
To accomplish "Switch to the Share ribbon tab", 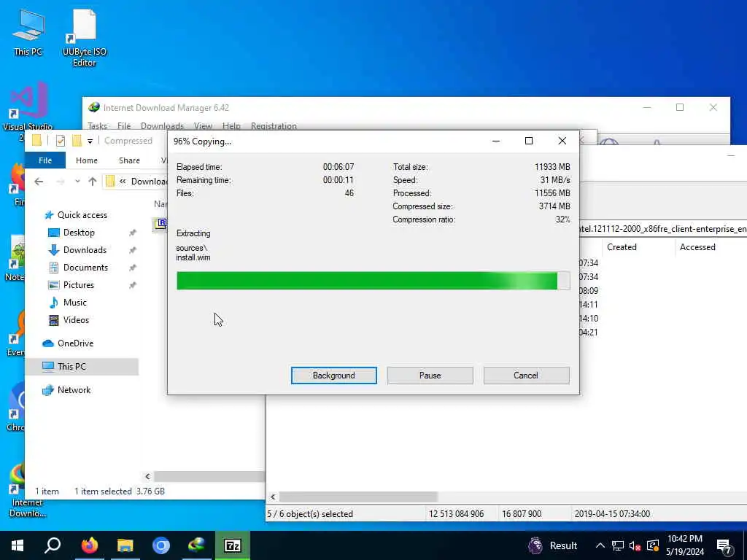I will click(130, 160).
